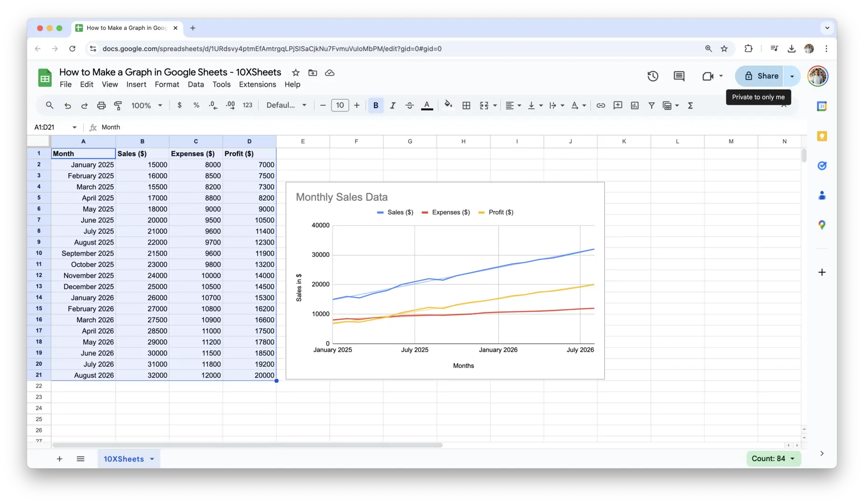Decrease font size with minus button

[323, 105]
